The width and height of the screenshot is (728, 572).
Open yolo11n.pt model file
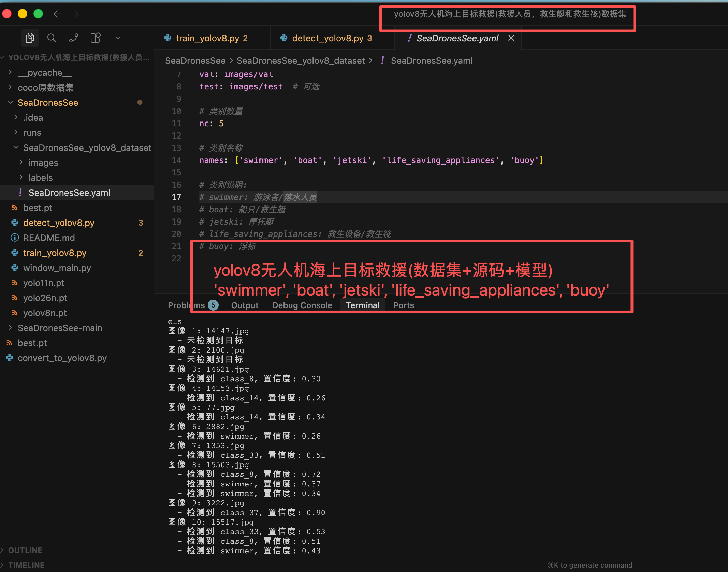[44, 283]
